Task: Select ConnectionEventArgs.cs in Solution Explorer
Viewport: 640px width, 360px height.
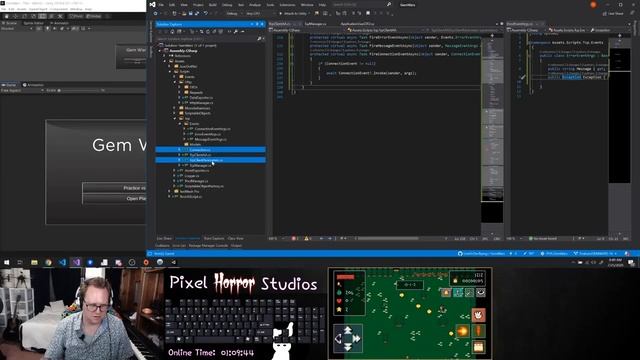Action: click(212, 129)
